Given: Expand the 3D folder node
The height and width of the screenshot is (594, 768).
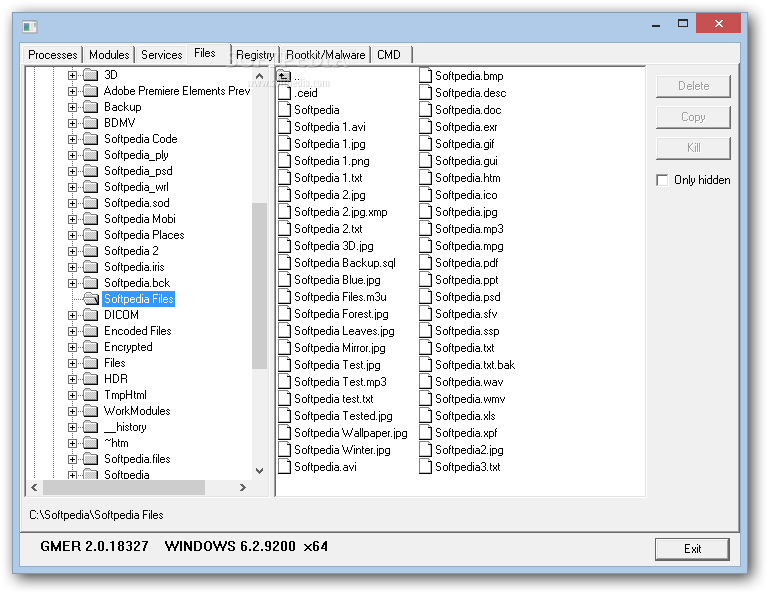Looking at the screenshot, I should click(x=72, y=75).
